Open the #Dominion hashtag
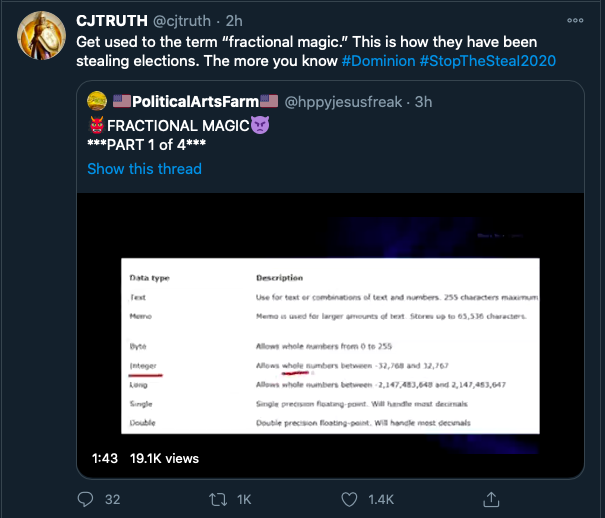605x518 pixels. point(378,63)
